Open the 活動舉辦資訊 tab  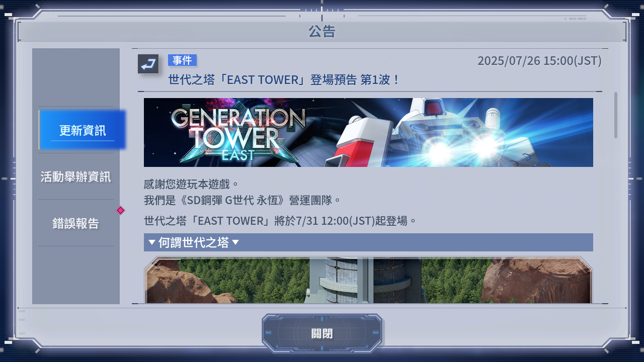tap(76, 176)
